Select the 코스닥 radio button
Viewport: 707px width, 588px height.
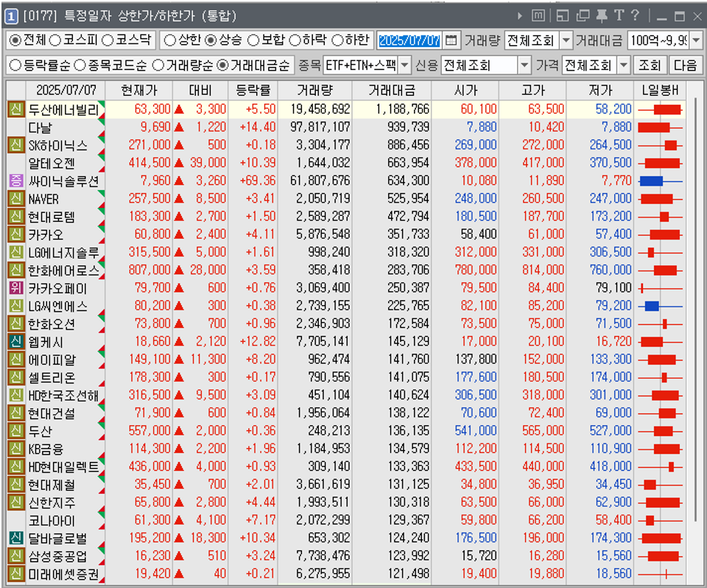pyautogui.click(x=108, y=41)
